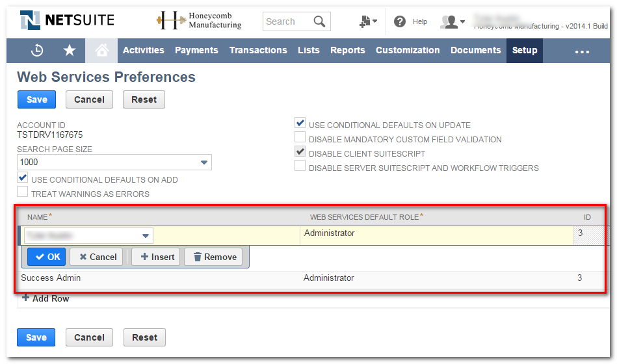
Task: Toggle Disable Client SuiteScript checkbox
Action: tap(300, 151)
